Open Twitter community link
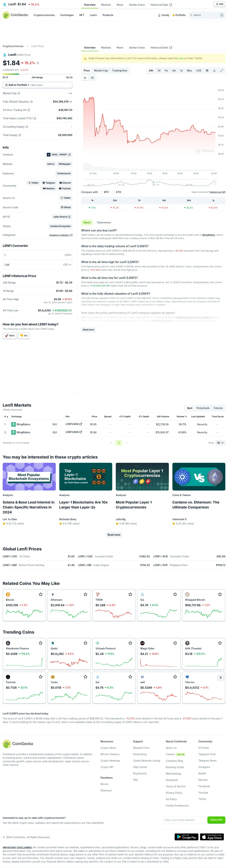 tap(33, 183)
